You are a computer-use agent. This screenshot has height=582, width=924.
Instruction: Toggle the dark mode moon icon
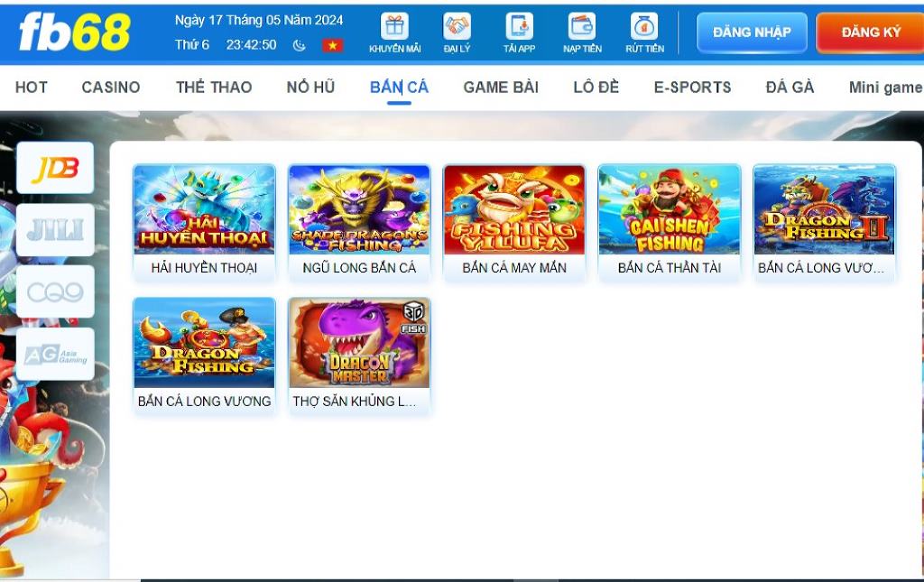pyautogui.click(x=300, y=45)
